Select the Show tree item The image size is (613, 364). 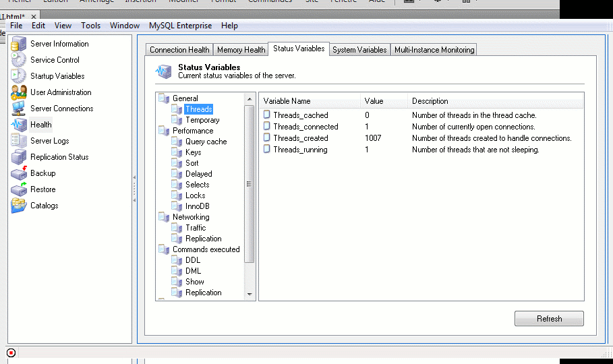click(x=195, y=282)
